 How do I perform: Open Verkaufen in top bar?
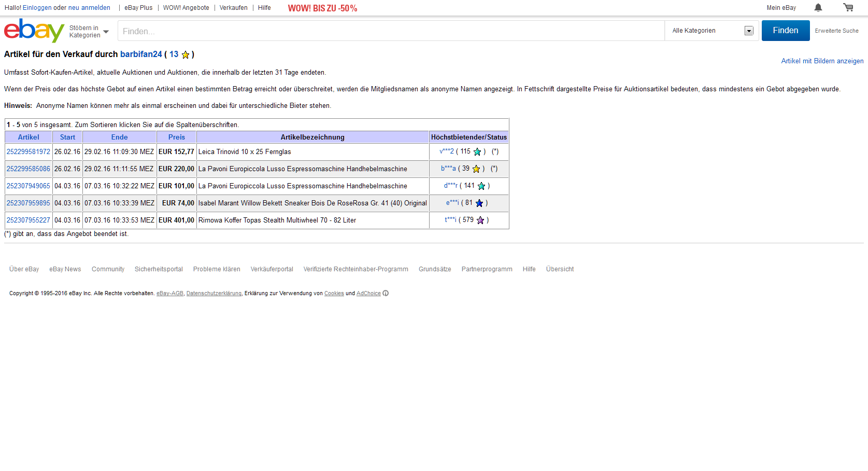click(x=233, y=8)
